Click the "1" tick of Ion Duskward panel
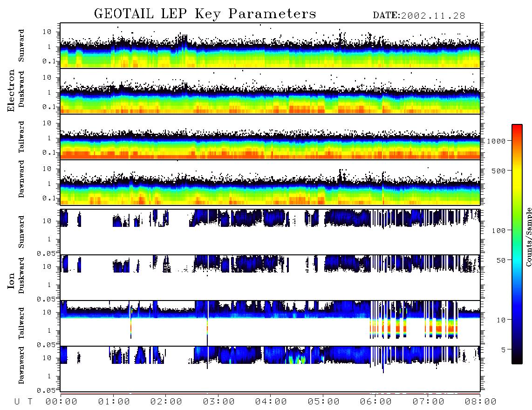Viewport: 532px width, 410px height. [x=49, y=284]
